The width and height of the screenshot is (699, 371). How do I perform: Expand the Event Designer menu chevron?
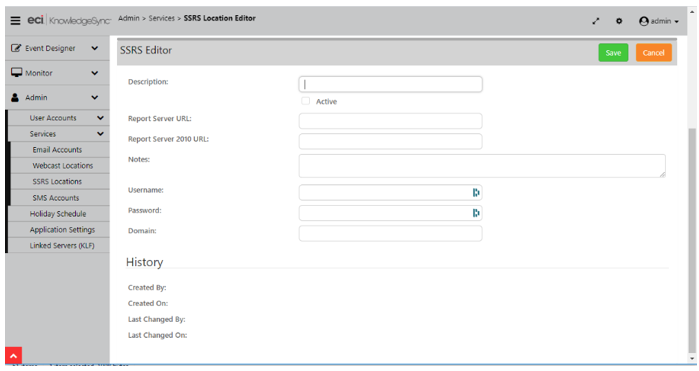[x=95, y=48]
